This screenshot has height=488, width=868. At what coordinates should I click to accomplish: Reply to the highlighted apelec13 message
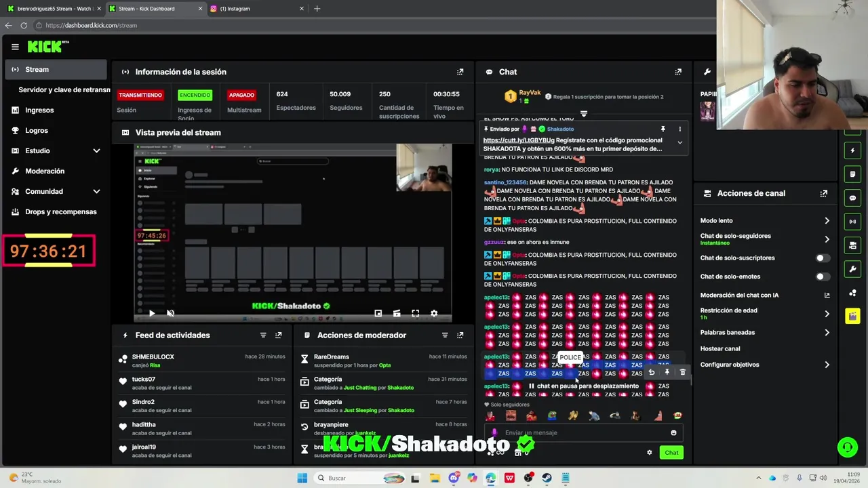click(652, 372)
